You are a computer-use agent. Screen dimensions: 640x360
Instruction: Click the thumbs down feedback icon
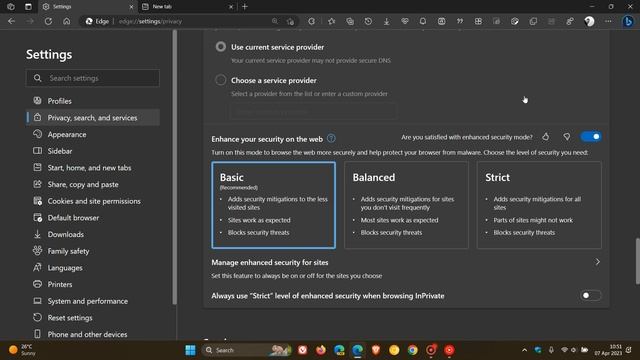(x=567, y=137)
